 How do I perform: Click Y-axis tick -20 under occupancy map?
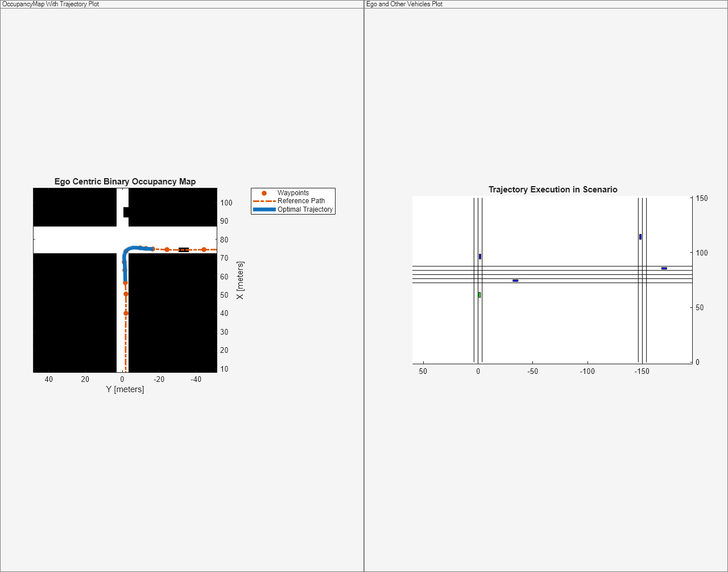tap(159, 379)
